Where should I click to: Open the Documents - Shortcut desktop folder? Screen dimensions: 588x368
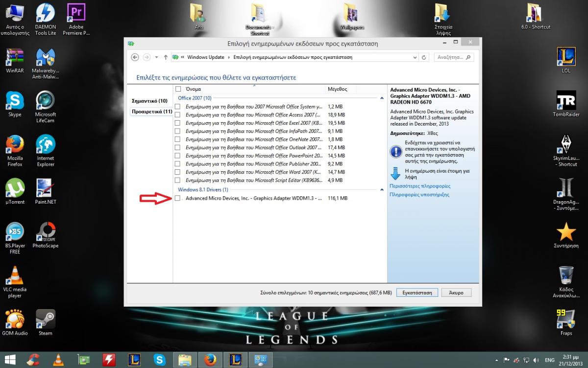pos(260,19)
